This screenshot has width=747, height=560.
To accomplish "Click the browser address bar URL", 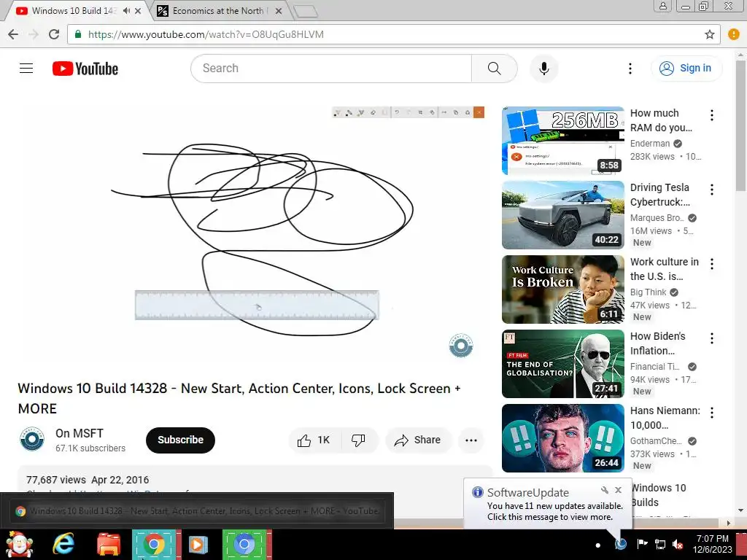I will pos(206,34).
